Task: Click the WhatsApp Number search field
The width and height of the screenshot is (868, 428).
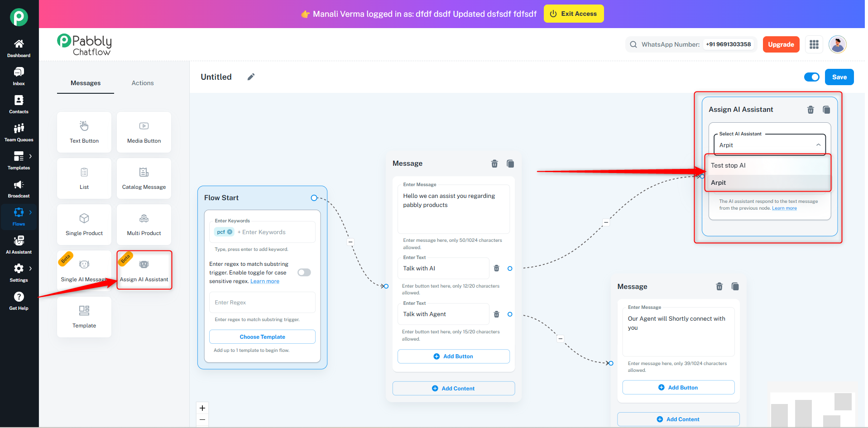Action: 691,44
